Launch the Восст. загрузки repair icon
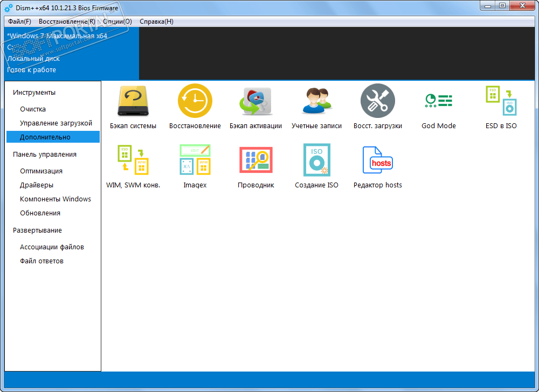Viewport: 539px width, 392px height. (x=377, y=101)
